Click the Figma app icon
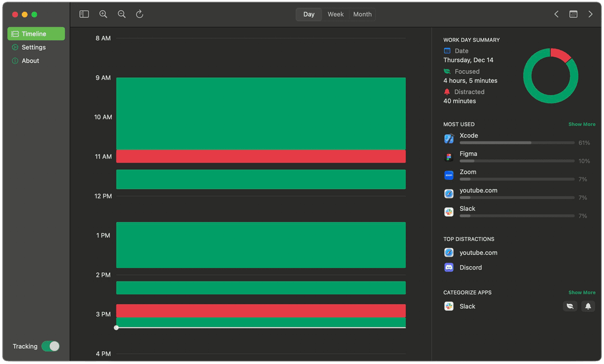 point(449,157)
